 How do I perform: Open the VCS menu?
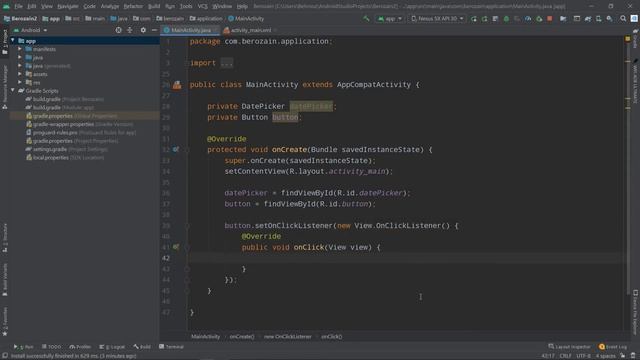pyautogui.click(x=202, y=6)
